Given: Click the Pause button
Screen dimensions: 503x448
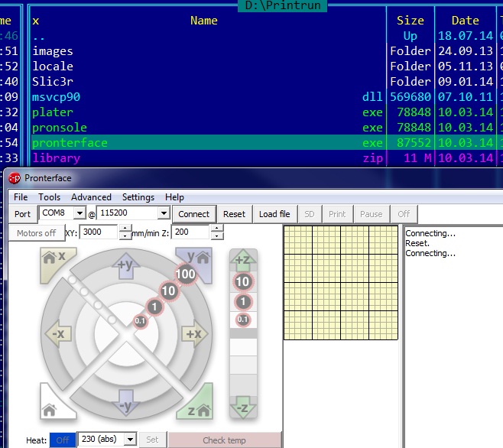Looking at the screenshot, I should coord(372,214).
